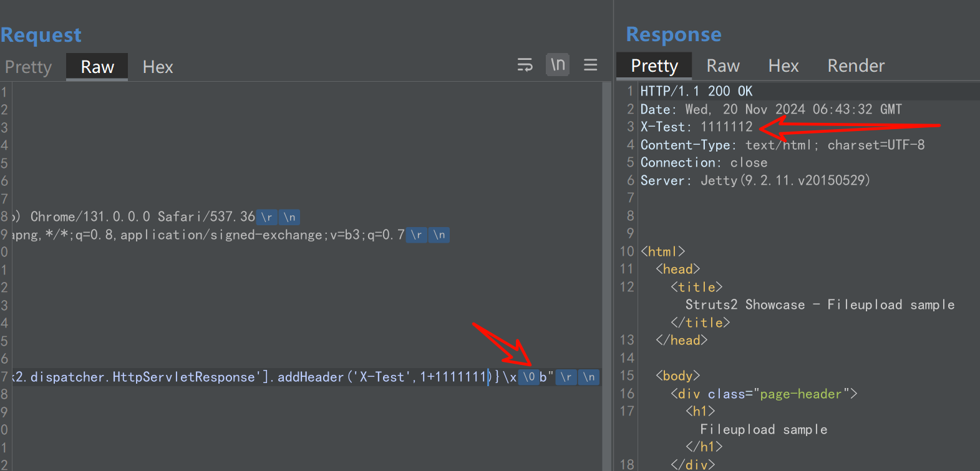Open the Hex tab in Response
Screen dimensions: 980x471
[x=784, y=66]
